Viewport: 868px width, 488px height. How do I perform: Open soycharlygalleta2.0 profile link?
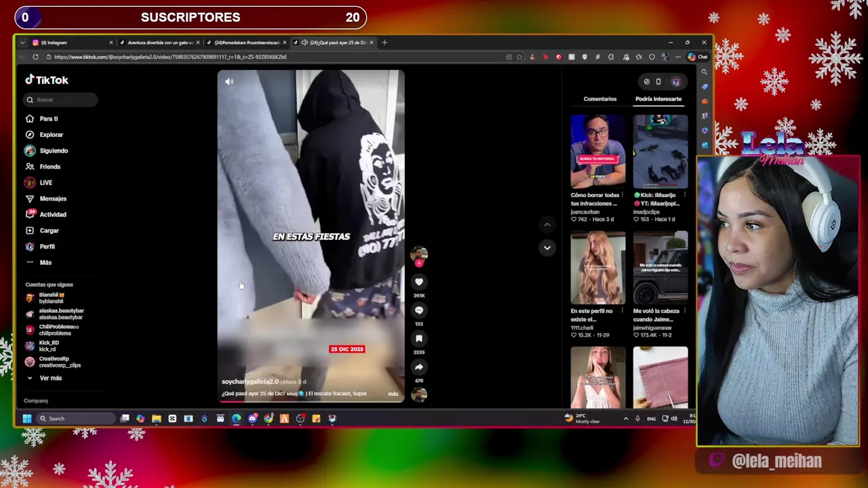(x=250, y=382)
